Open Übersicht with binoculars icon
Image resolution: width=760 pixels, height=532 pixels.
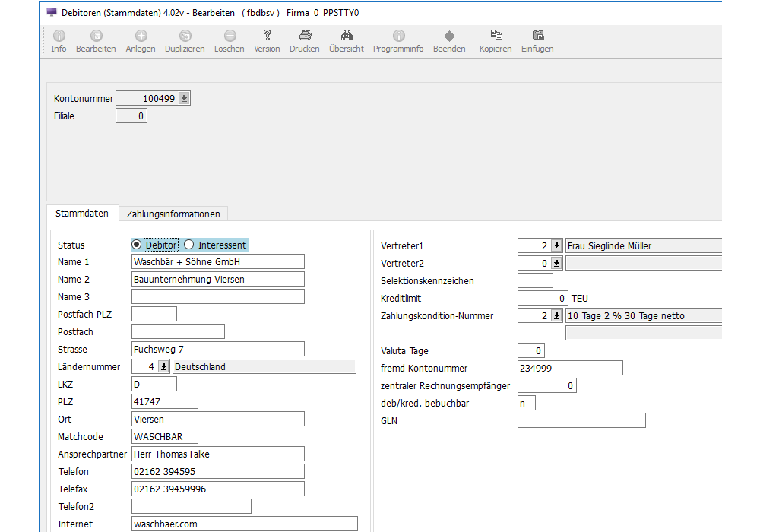347,36
